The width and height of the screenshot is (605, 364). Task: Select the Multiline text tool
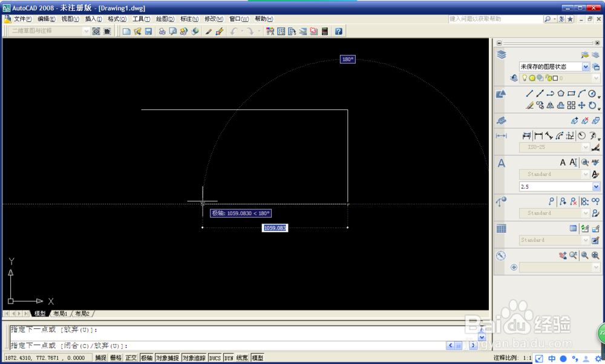(x=563, y=162)
